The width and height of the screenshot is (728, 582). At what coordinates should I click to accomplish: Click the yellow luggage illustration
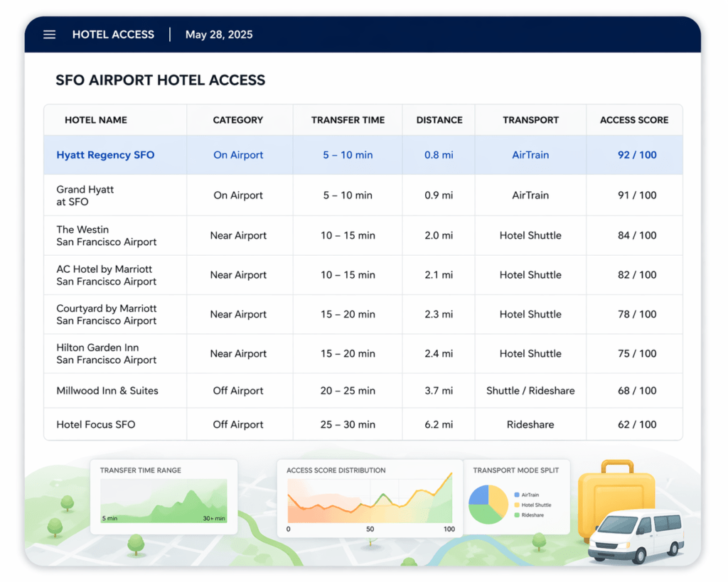coord(616,494)
